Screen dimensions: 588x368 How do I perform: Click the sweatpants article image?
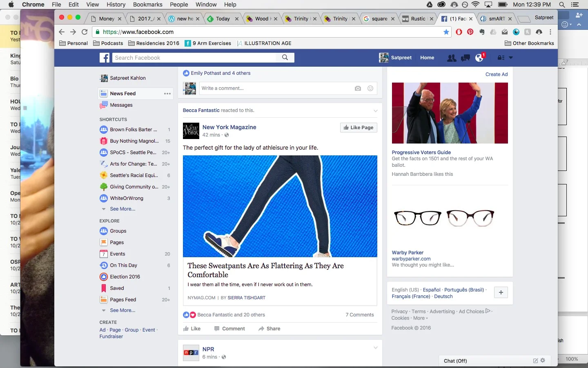[x=280, y=206]
